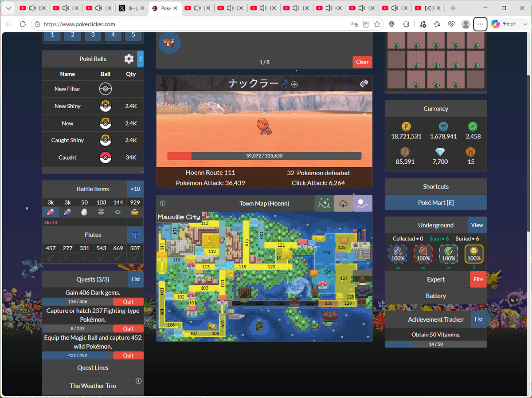Open the browser tab search dropdown
The image size is (532, 398).
coord(8,8)
